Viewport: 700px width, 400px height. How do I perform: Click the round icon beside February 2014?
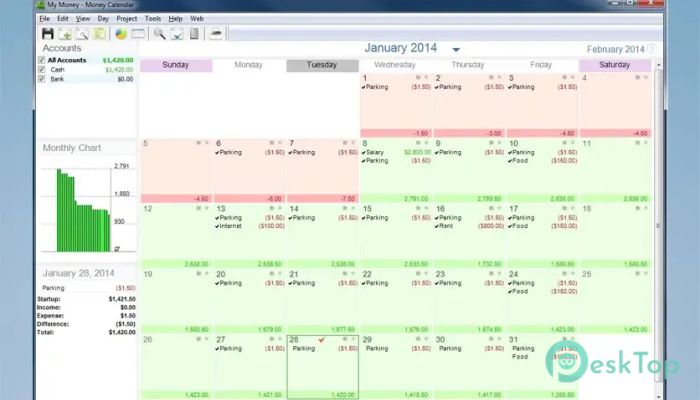tap(652, 49)
